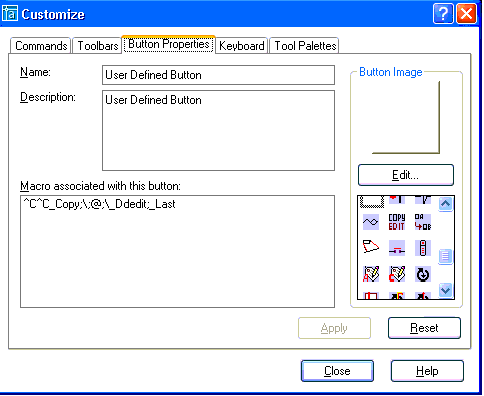Select the wavy spline curve icon
Viewport: 484px width, 396px height.
coord(370,222)
